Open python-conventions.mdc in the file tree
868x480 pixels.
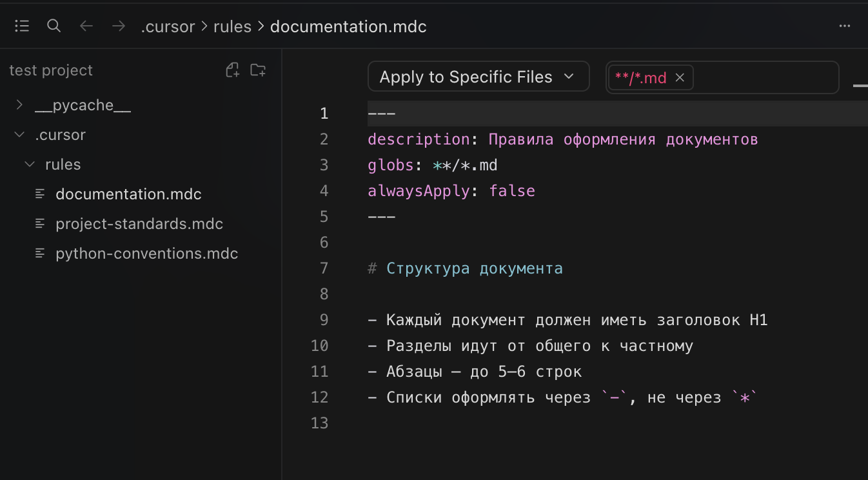147,253
